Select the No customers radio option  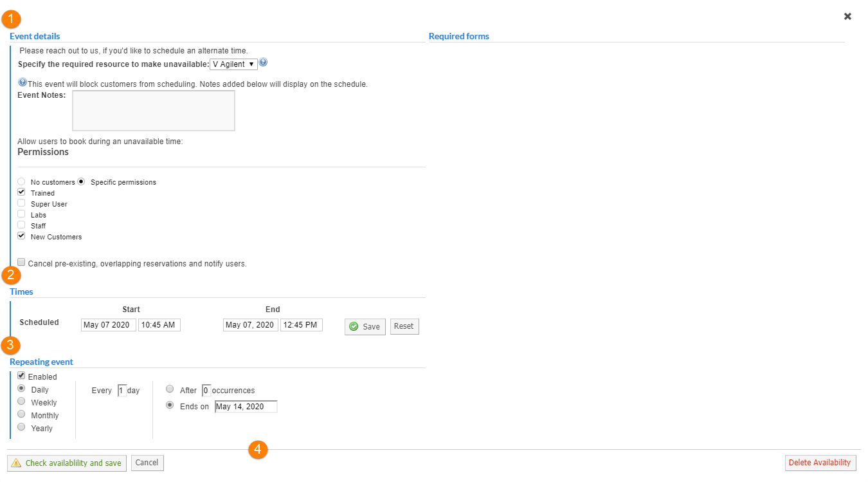point(22,182)
